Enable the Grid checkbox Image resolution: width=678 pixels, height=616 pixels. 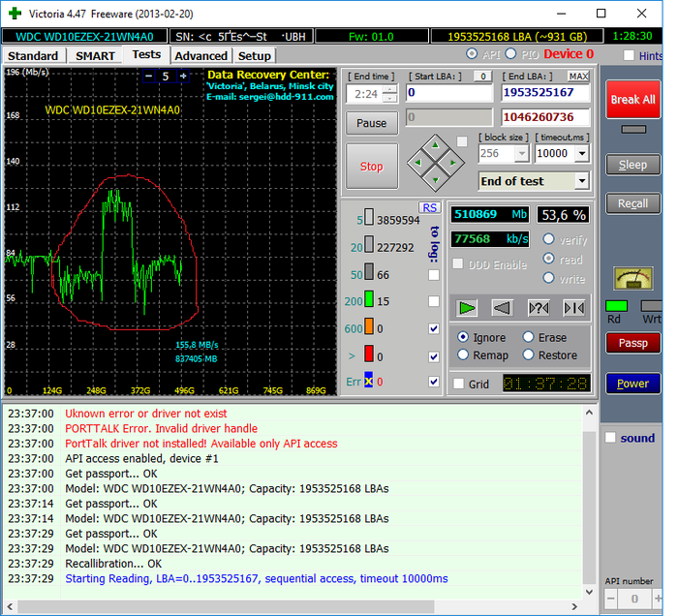pos(459,384)
